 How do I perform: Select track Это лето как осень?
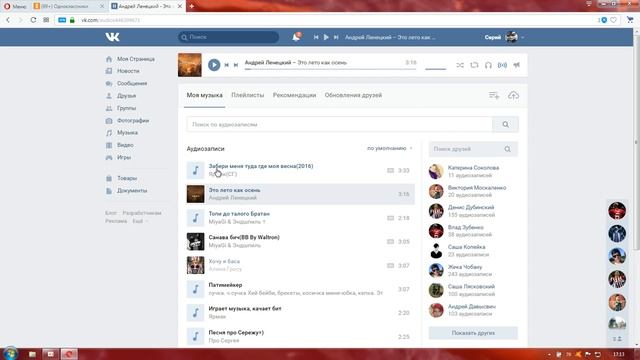coord(300,194)
